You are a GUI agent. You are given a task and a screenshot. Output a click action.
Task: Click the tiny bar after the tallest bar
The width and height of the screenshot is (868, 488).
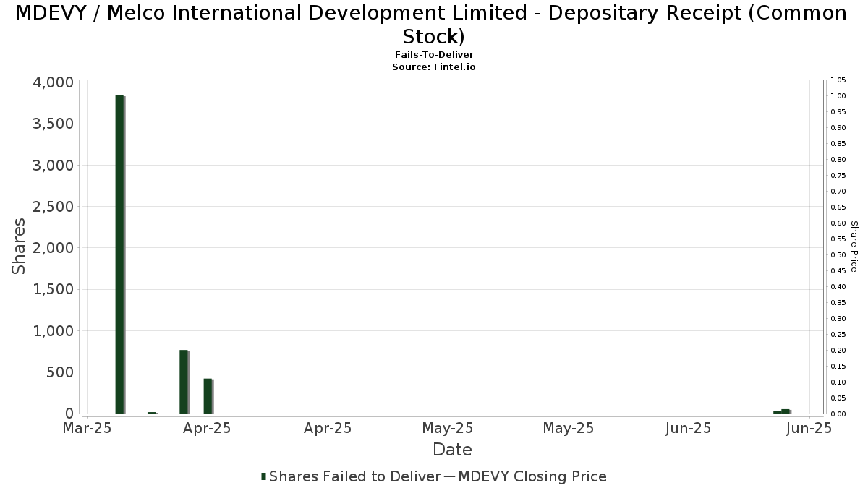pyautogui.click(x=152, y=413)
